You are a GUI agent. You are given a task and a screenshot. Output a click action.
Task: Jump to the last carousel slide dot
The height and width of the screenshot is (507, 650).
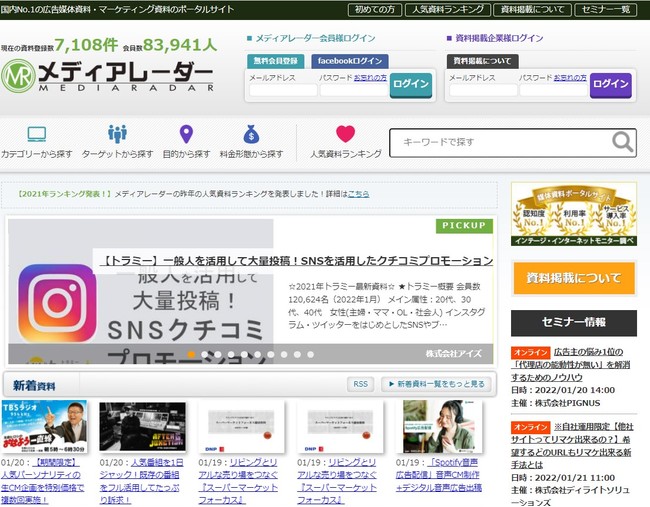pyautogui.click(x=309, y=354)
